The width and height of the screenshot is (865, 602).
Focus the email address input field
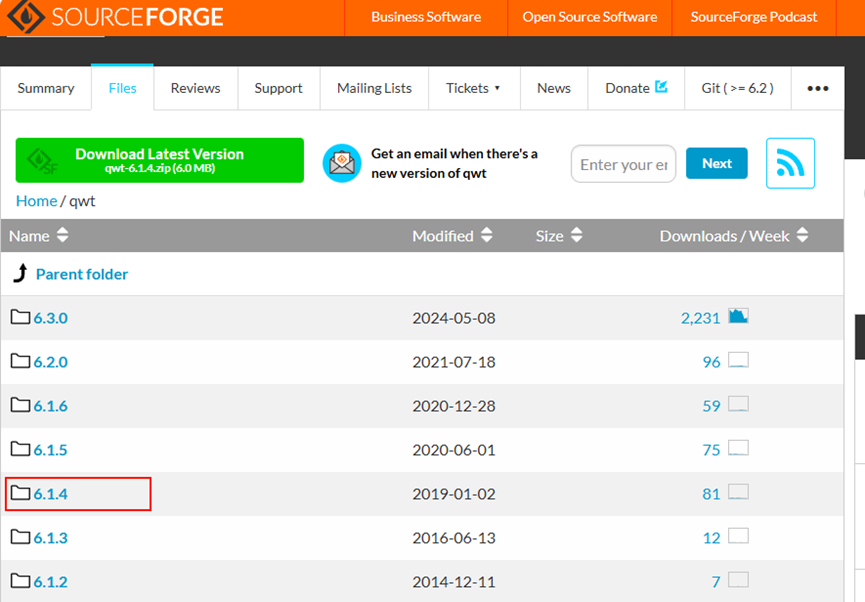coord(623,164)
